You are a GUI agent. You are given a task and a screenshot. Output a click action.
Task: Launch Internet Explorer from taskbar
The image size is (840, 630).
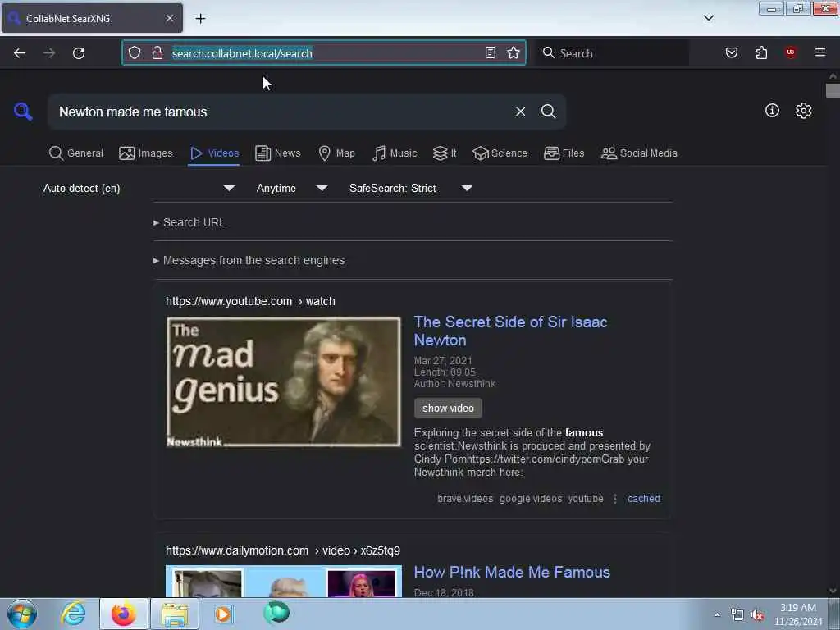point(73,614)
